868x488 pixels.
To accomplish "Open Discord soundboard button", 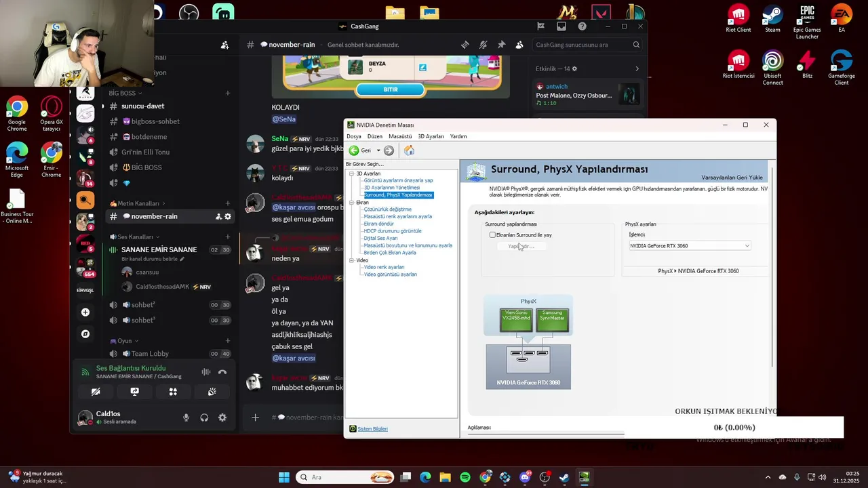I will point(212,392).
